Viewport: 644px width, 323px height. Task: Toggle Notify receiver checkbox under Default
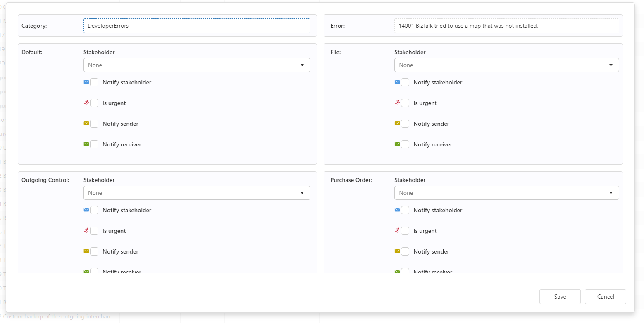(94, 144)
